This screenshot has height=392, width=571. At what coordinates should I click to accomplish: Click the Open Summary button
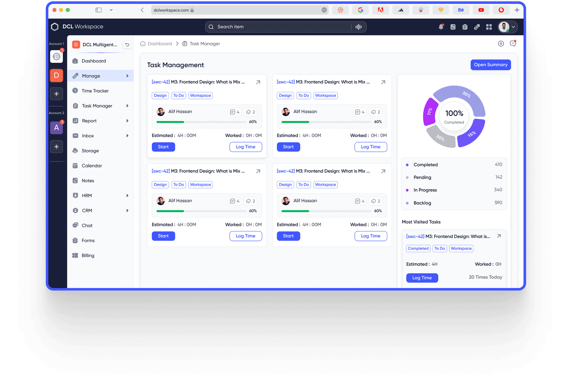[x=490, y=65]
